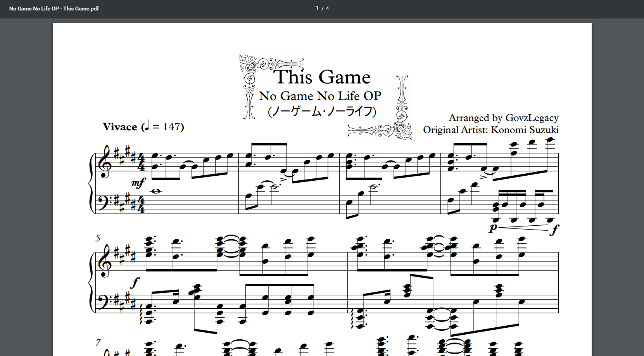This screenshot has height=356, width=644.
Task: Click "Arranged by GovzLegacy" credit text
Action: 504,118
